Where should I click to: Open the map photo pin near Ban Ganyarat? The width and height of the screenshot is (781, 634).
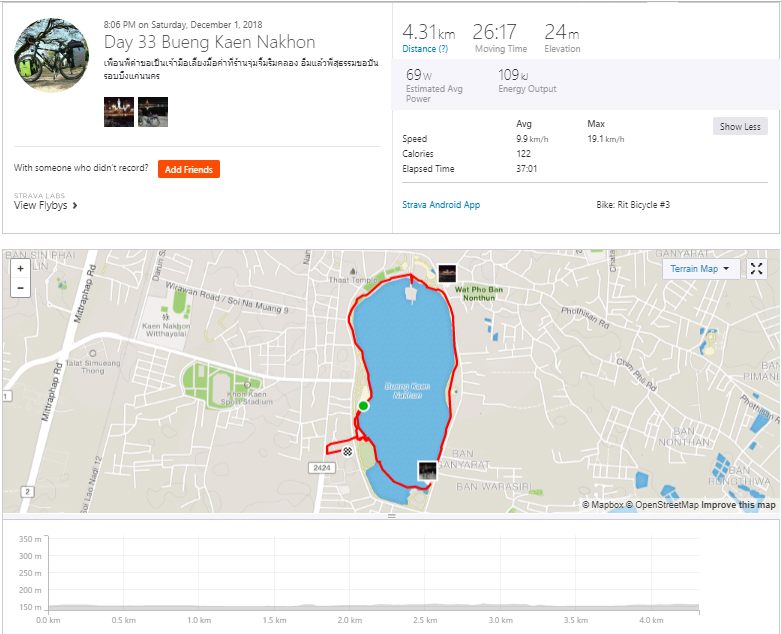[x=427, y=471]
